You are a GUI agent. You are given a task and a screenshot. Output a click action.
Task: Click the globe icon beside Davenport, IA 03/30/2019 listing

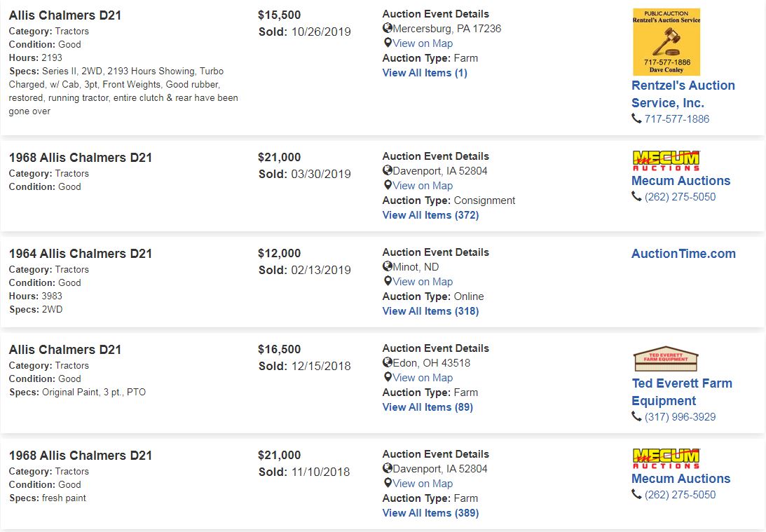[x=388, y=170]
